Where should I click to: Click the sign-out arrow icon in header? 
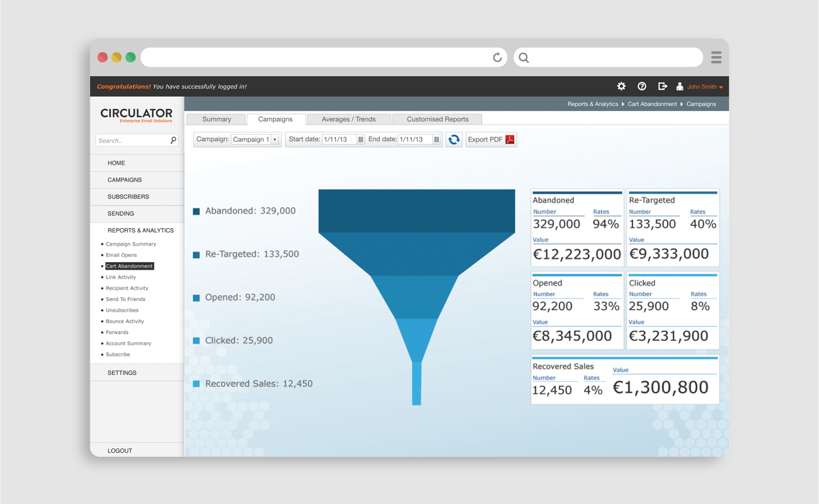tap(662, 86)
